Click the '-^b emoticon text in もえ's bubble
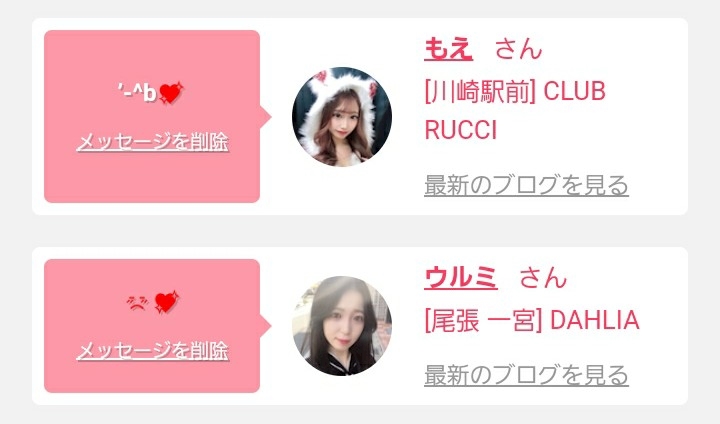Image resolution: width=720 pixels, height=424 pixels. pyautogui.click(x=137, y=93)
